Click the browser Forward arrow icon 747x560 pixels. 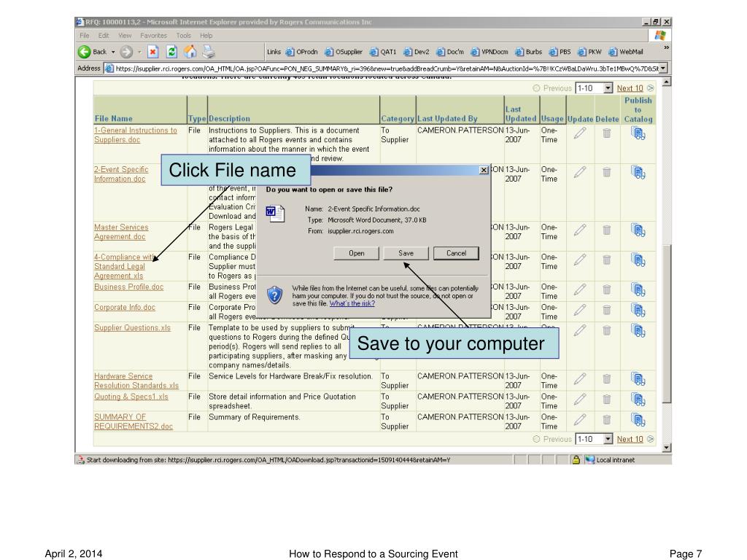(x=126, y=52)
